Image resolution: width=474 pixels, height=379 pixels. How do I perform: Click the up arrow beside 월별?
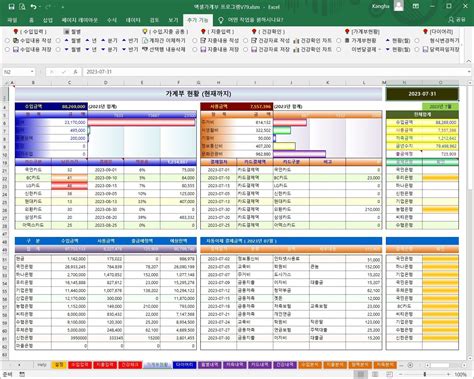(66, 40)
